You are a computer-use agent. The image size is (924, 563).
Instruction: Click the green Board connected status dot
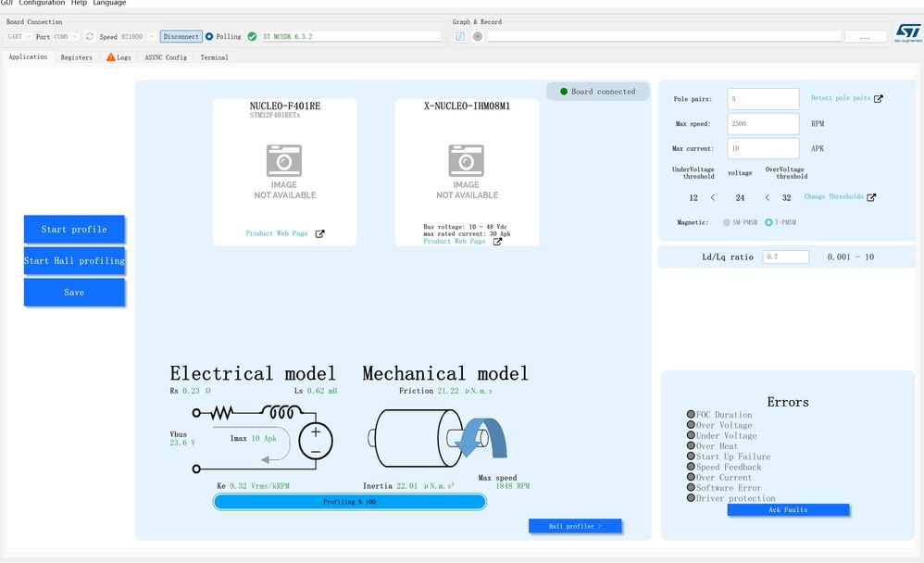pos(563,92)
